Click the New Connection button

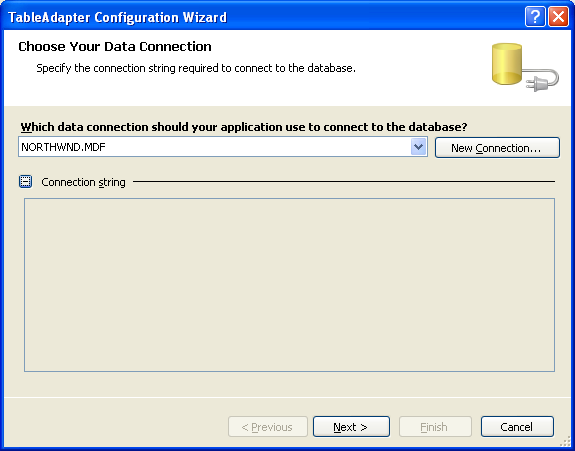click(497, 148)
